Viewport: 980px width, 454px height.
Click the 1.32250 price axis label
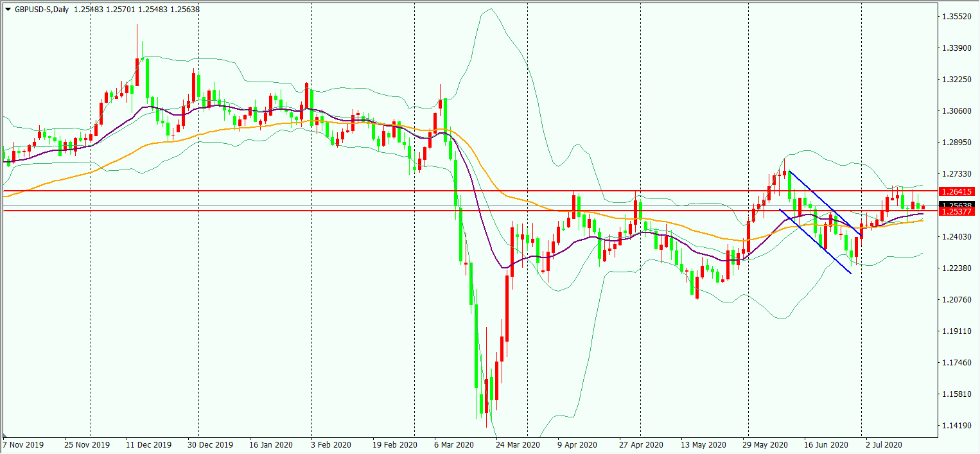click(956, 80)
